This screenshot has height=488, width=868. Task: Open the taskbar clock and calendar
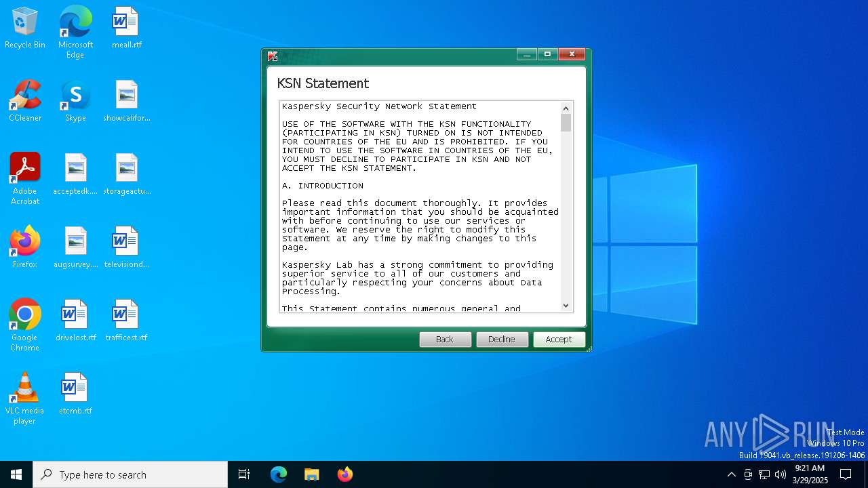[810, 474]
